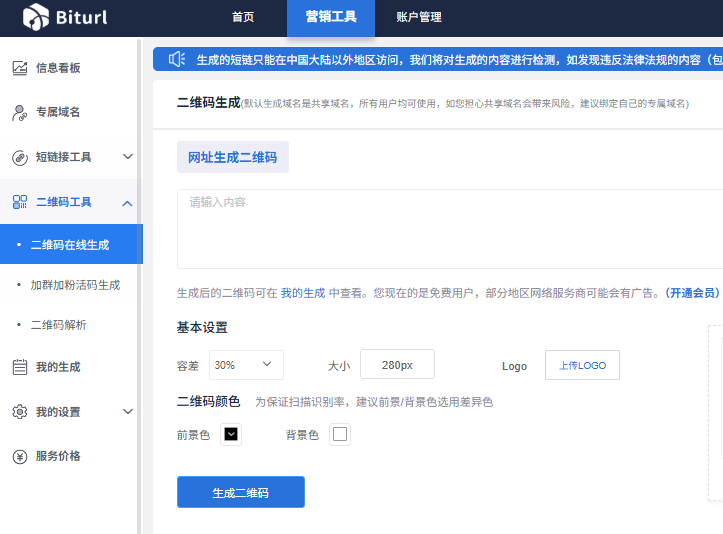Click the 短链接工具 link icon

(20, 157)
